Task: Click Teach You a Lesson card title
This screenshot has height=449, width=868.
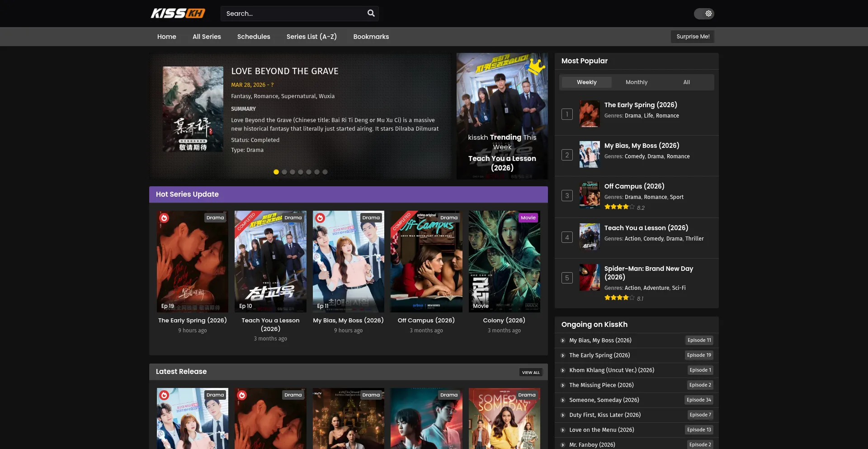Action: coord(270,325)
